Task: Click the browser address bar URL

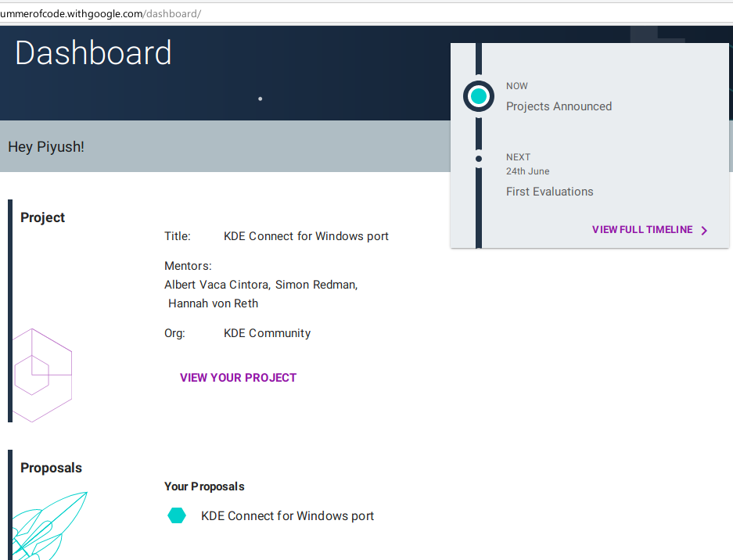Action: click(100, 13)
